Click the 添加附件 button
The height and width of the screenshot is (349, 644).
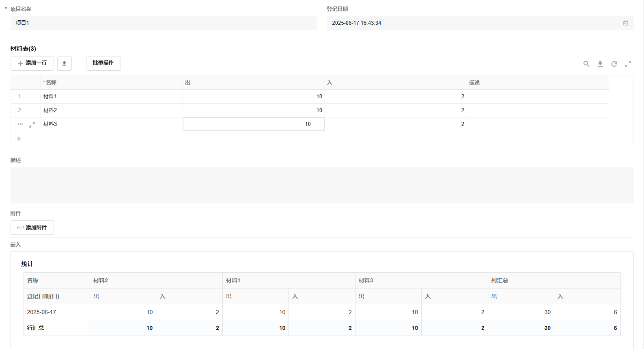(x=32, y=228)
